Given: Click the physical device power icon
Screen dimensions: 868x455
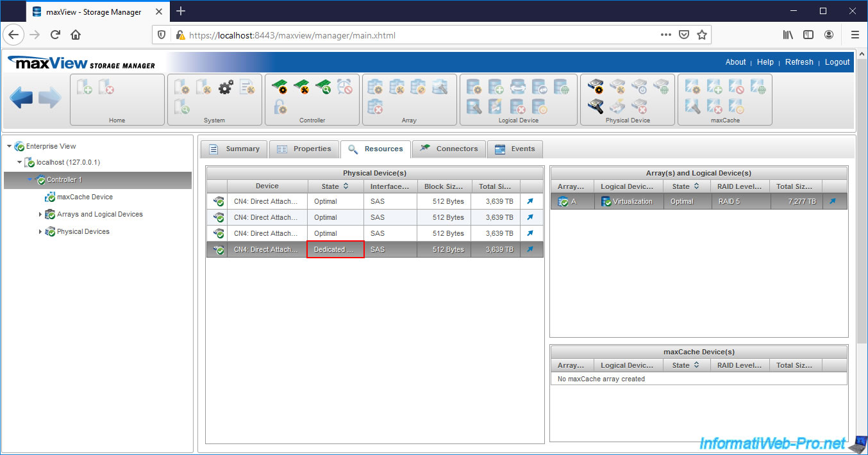Looking at the screenshot, I should tap(639, 87).
